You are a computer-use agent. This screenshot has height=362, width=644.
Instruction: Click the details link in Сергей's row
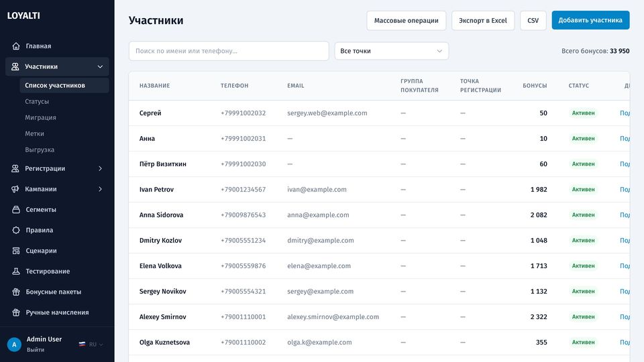625,113
